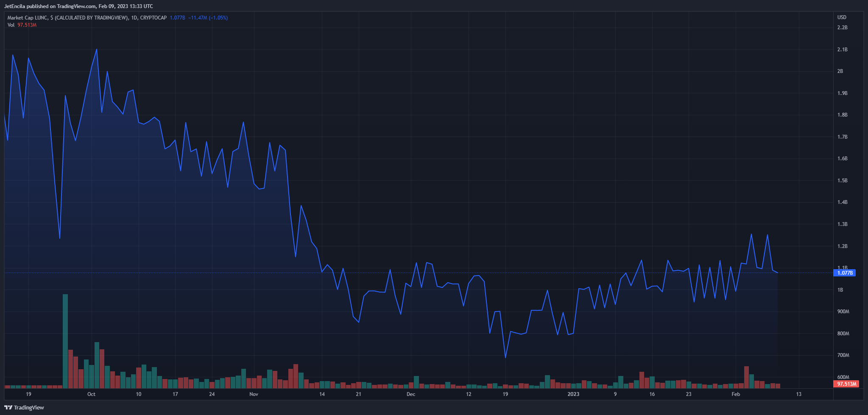Select the 'Vol' indicator label
Screen dimensions: 868x415
11,25
